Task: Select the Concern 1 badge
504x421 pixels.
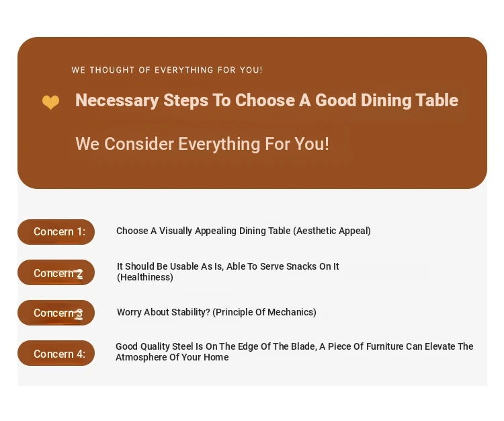Action: click(56, 232)
